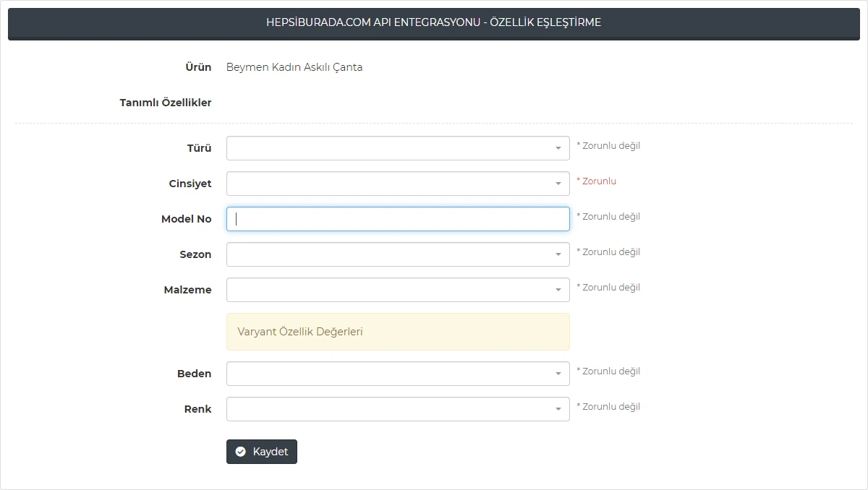Click the Malzeme field's caret icon
This screenshot has width=868, height=490.
558,290
